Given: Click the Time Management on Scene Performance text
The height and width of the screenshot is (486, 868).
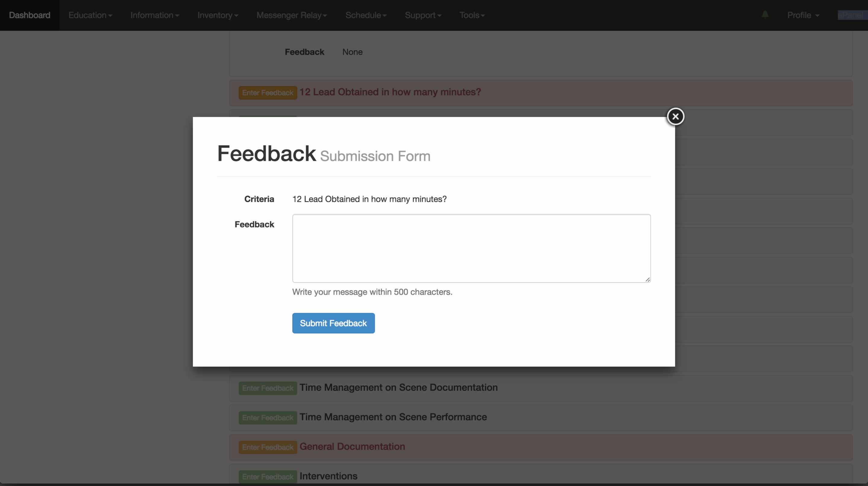Looking at the screenshot, I should pos(393,417).
